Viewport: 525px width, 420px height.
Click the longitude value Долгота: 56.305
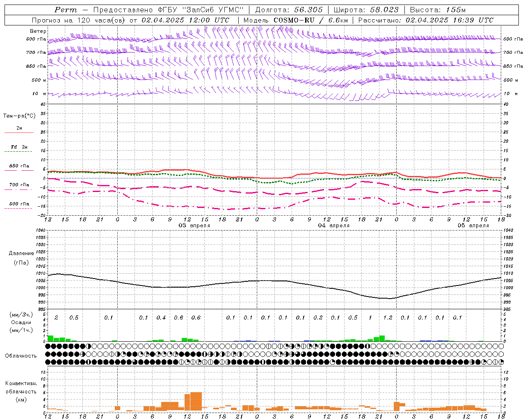pos(289,10)
